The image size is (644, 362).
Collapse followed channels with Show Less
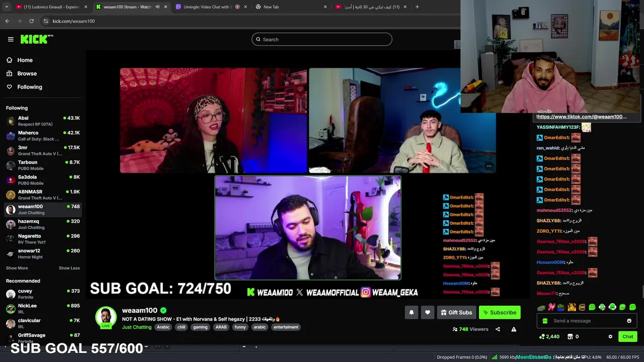click(x=69, y=268)
